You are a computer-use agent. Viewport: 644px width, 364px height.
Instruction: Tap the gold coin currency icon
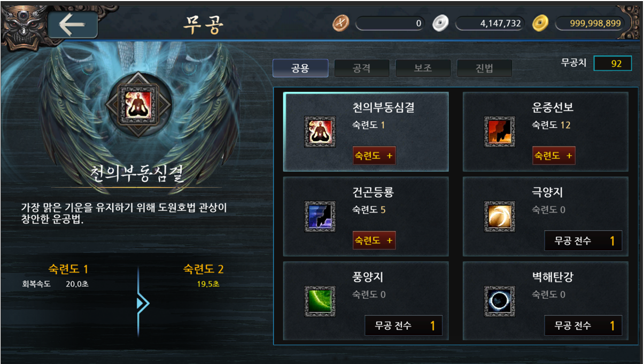click(541, 23)
